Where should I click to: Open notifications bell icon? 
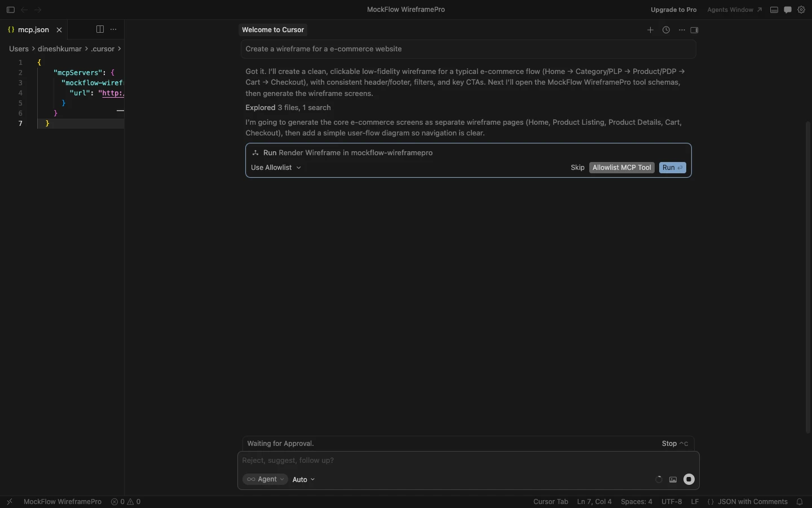click(800, 502)
